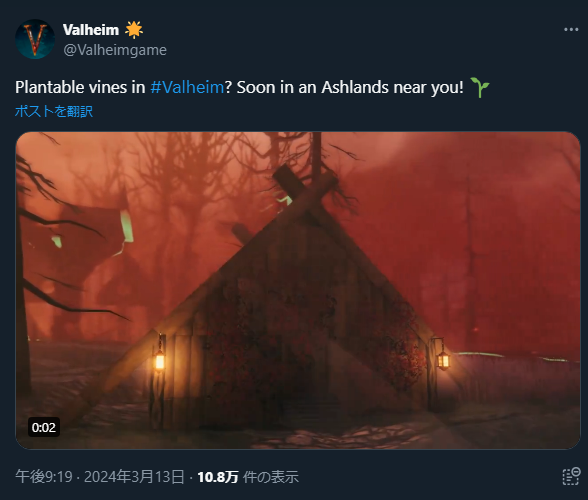Open the @Valheimgame handle
Viewport: 588px width, 500px height.
tap(115, 50)
